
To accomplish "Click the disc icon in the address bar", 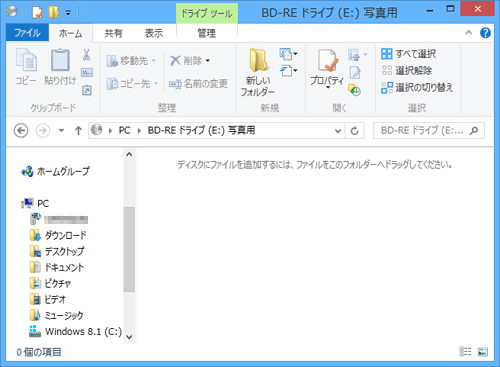I will pyautogui.click(x=97, y=130).
